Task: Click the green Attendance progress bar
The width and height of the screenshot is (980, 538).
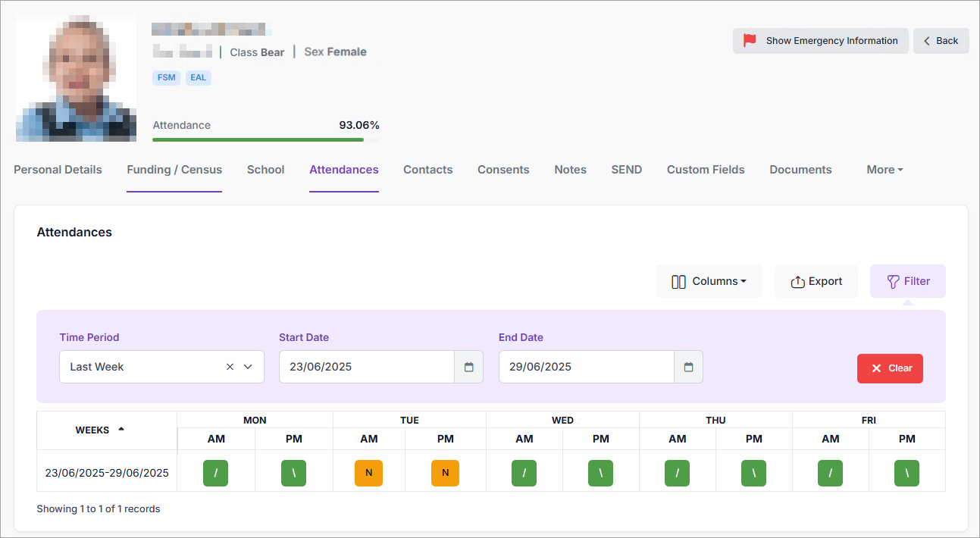Action: pos(258,139)
